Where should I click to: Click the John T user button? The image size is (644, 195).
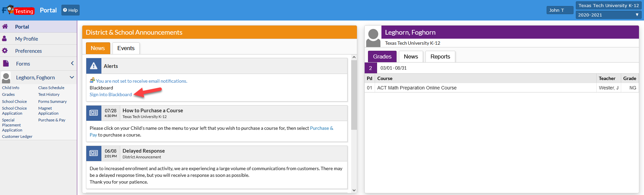pyautogui.click(x=560, y=10)
